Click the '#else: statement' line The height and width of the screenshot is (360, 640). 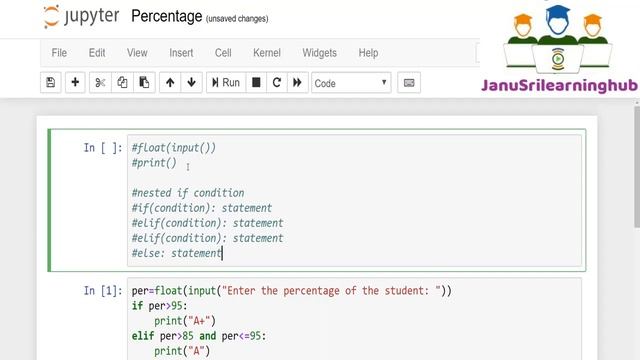point(176,253)
